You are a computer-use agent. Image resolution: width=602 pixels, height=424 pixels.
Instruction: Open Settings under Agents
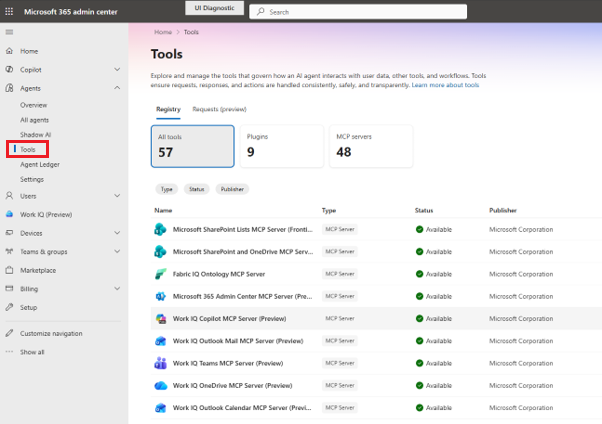pos(32,179)
